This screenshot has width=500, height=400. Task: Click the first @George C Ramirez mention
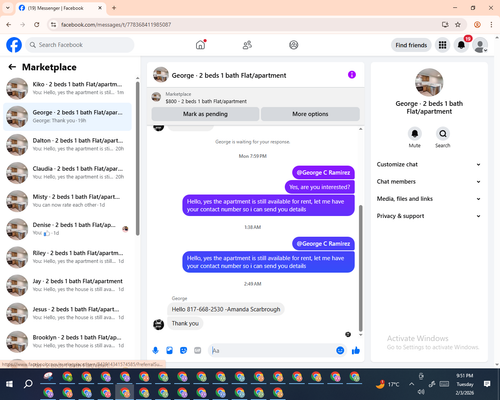tap(323, 173)
